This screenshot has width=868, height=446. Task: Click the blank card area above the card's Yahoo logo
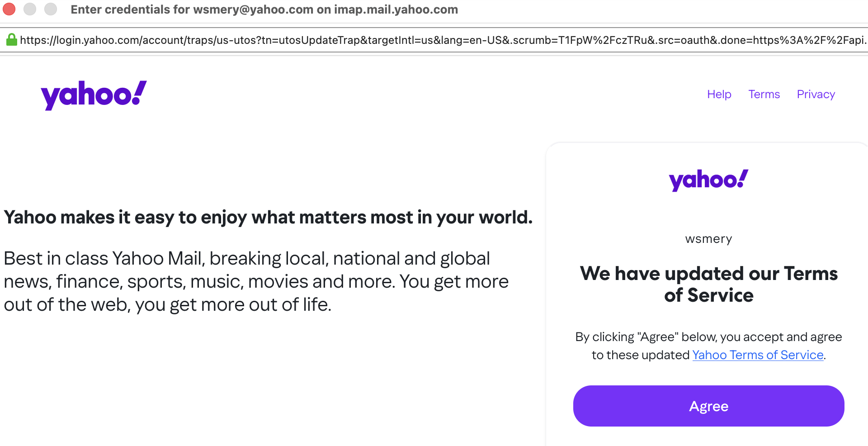[x=708, y=155]
